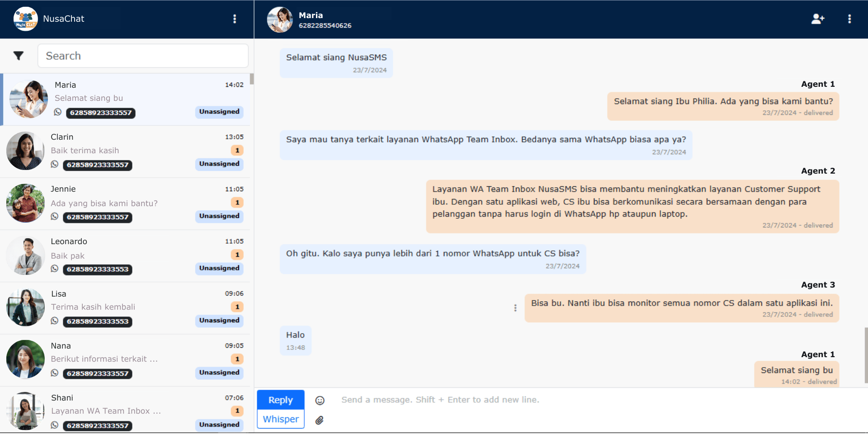The height and width of the screenshot is (434, 868).
Task: Click WhatsApp icon in Leonardo's row
Action: [55, 269]
